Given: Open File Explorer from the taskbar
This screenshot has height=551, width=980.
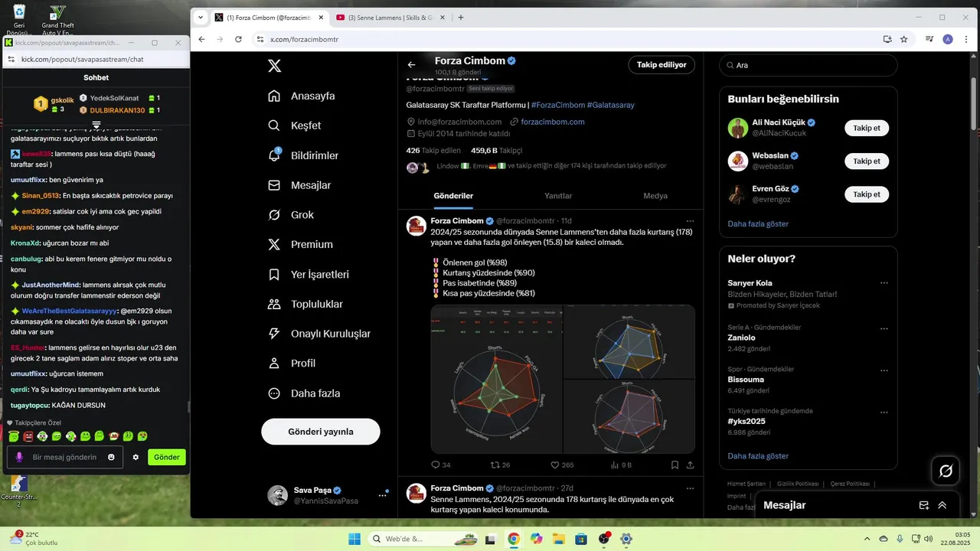Looking at the screenshot, I should (559, 539).
